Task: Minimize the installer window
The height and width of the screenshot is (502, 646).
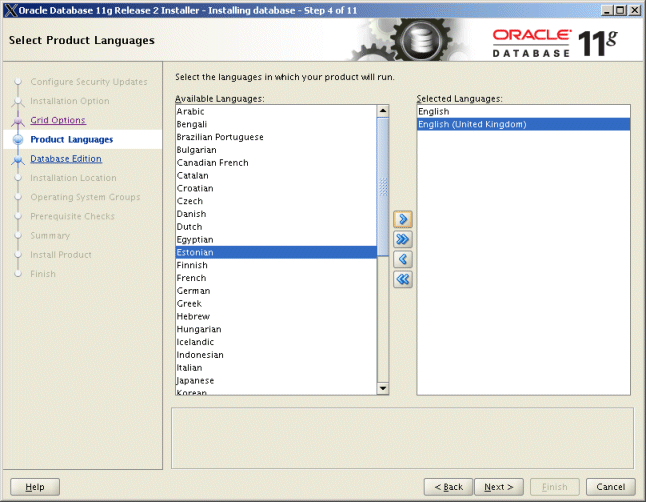Action: [x=606, y=10]
